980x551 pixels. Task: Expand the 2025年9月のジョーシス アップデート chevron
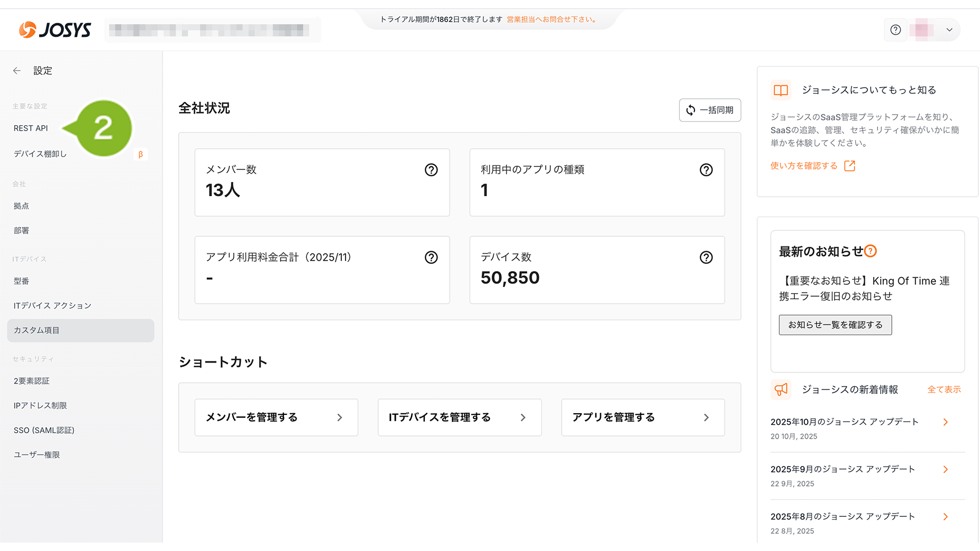point(945,469)
